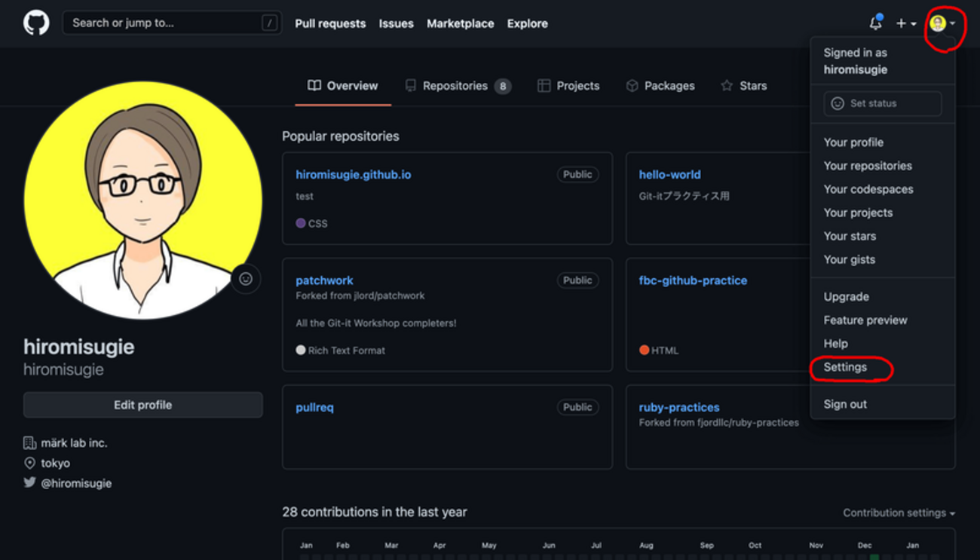The image size is (980, 560).
Task: Click the Edit profile button
Action: (142, 405)
